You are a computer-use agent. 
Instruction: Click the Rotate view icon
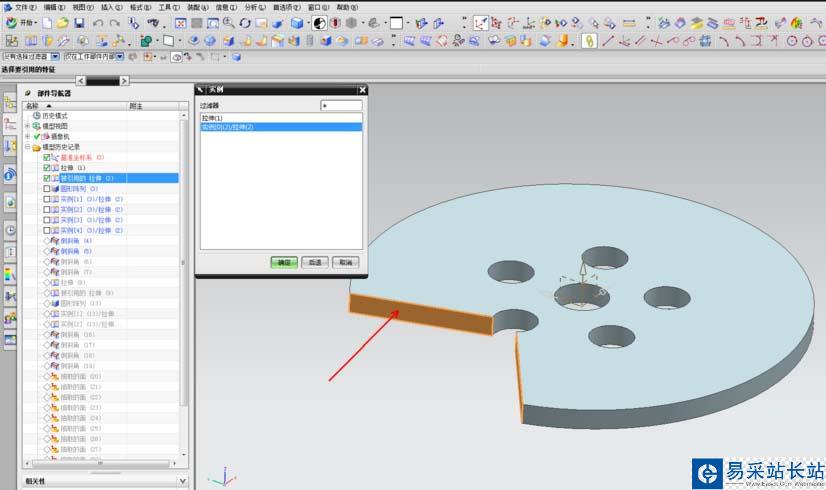pyautogui.click(x=245, y=23)
